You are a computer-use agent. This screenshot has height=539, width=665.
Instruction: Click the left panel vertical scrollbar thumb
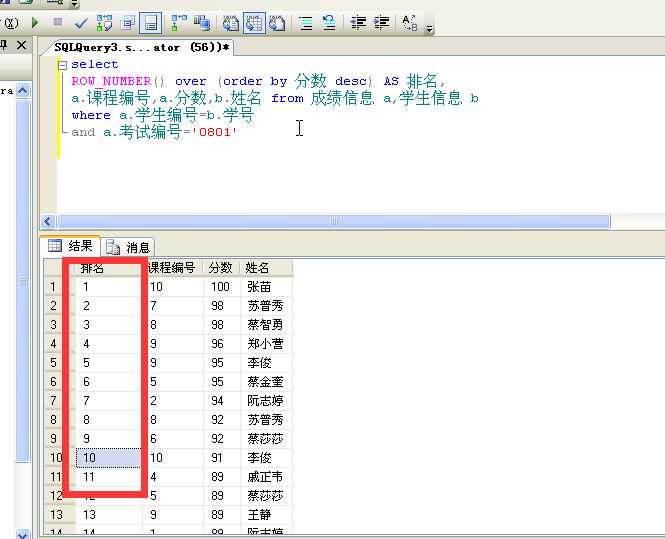pos(23,280)
